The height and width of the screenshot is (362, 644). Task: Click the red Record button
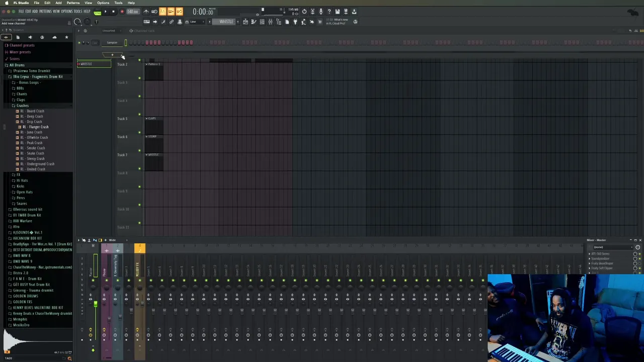point(121,12)
